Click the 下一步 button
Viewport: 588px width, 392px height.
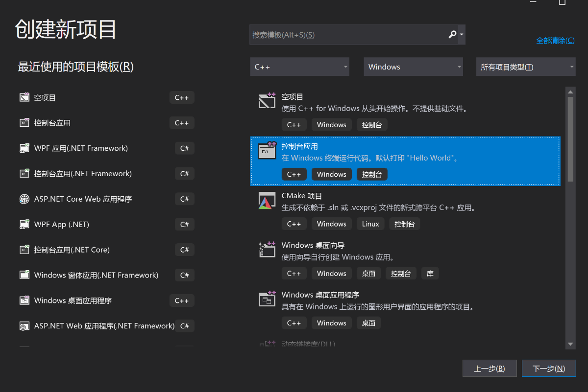[549, 369]
